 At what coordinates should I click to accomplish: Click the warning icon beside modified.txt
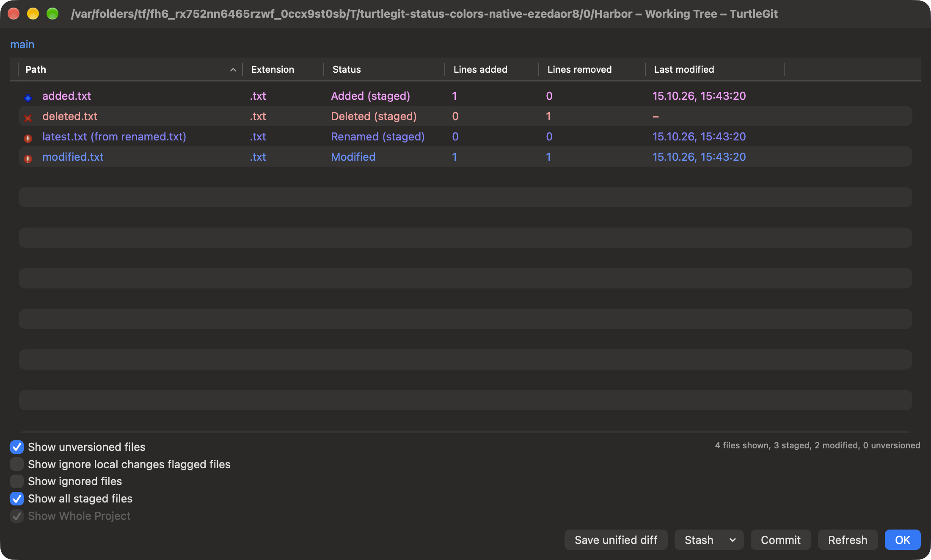point(28,159)
